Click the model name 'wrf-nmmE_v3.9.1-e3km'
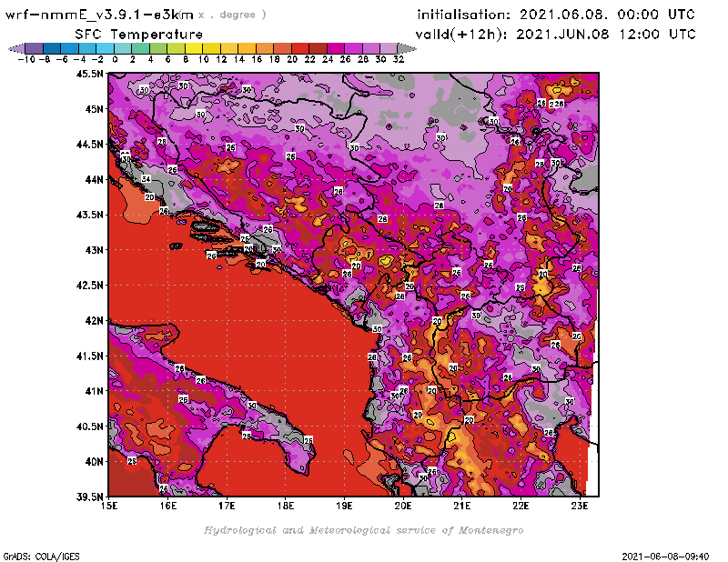 99,15
